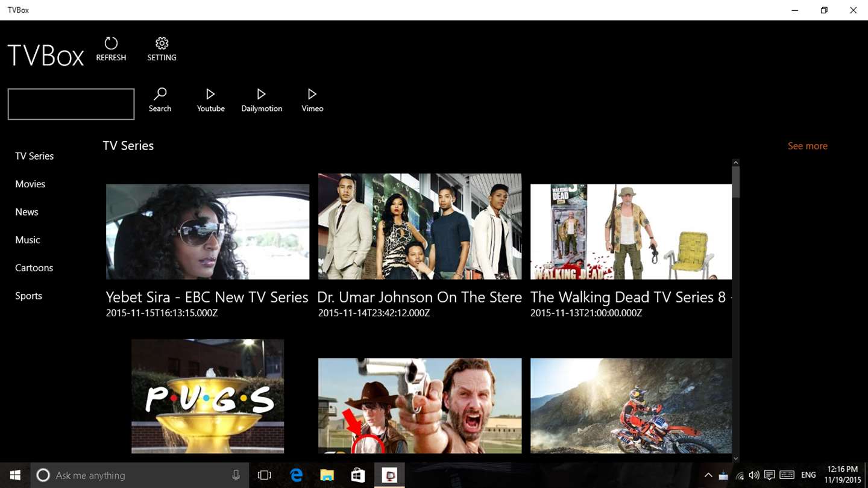
Task: Open the taskbar clock and date
Action: pyautogui.click(x=843, y=475)
